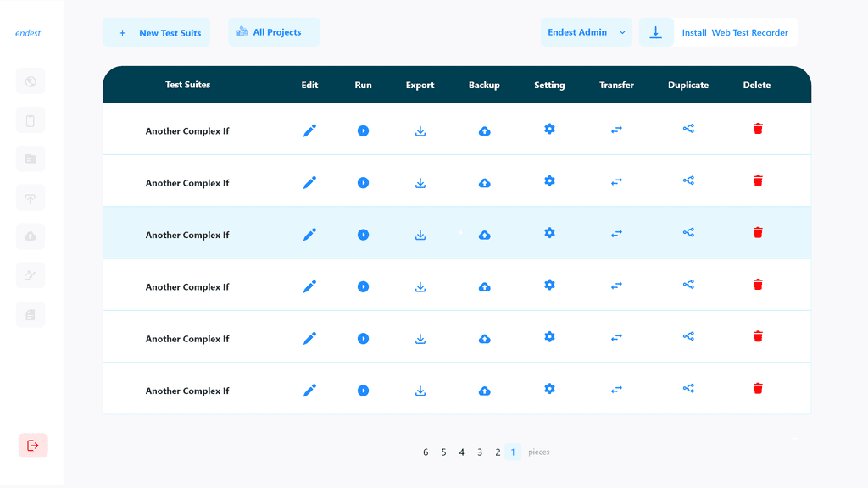This screenshot has width=868, height=488.
Task: Go to pagination page 4
Action: coord(461,452)
